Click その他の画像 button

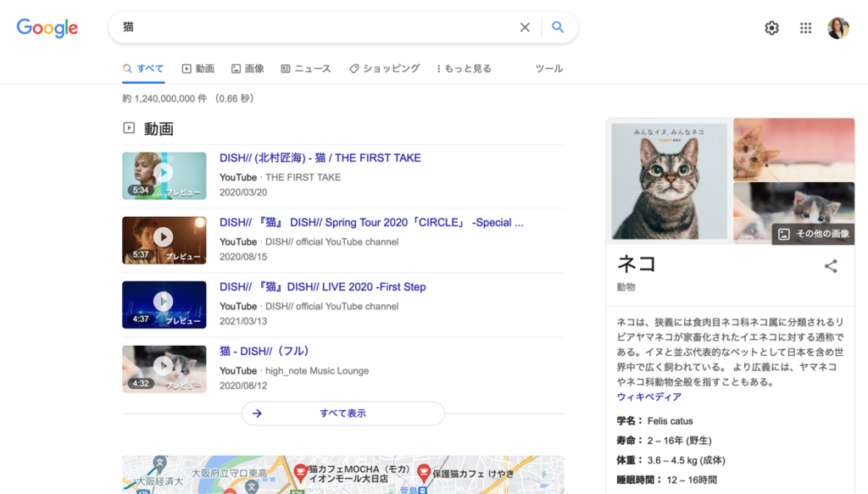tap(813, 234)
